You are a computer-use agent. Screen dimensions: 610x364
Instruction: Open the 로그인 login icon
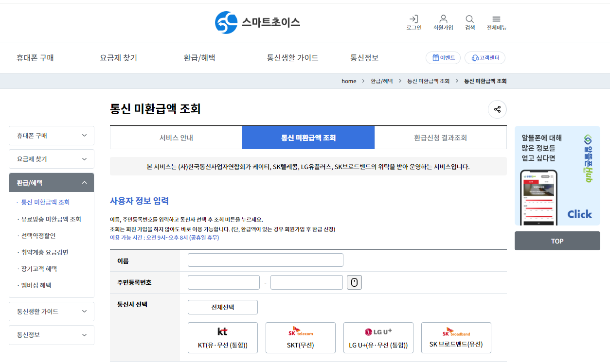coord(414,22)
